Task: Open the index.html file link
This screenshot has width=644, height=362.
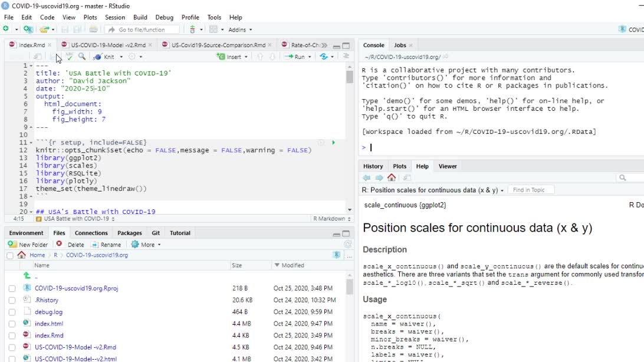Action: pos(49,324)
